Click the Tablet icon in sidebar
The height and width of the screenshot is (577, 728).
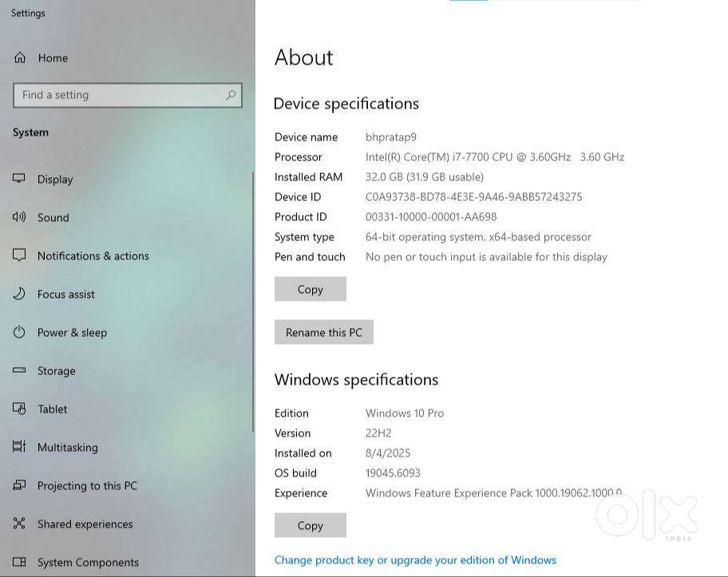click(20, 409)
